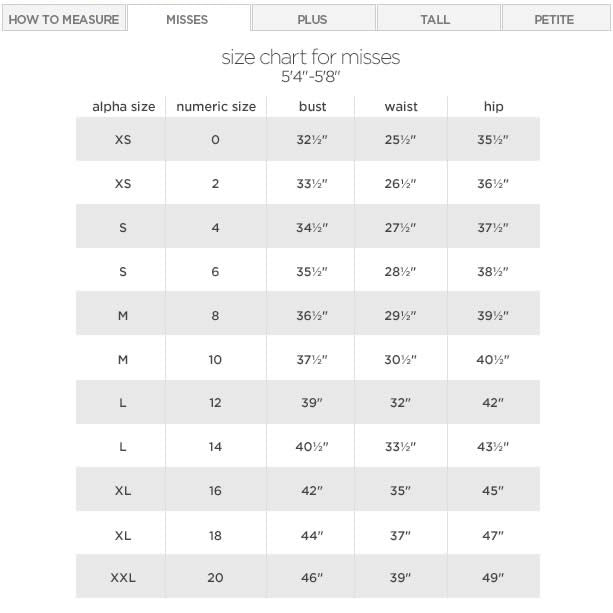Click bust measurement 46" cell
Screen dimensions: 613x613
point(312,578)
